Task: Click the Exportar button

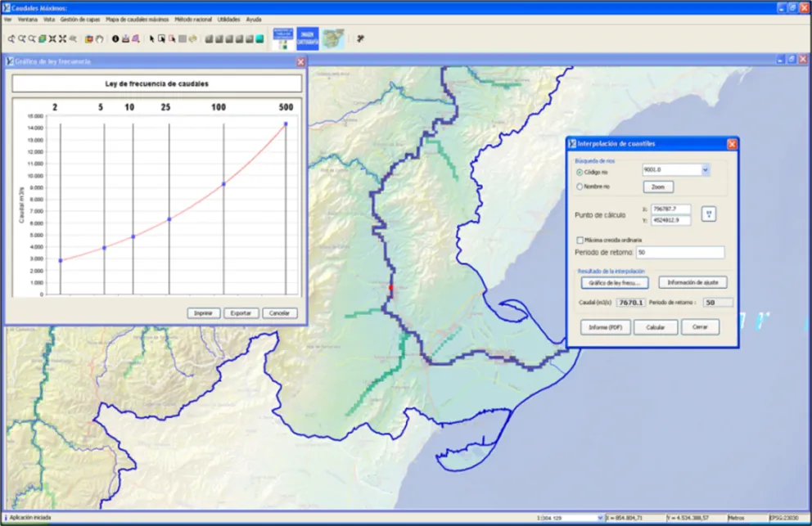Action: coord(241,313)
